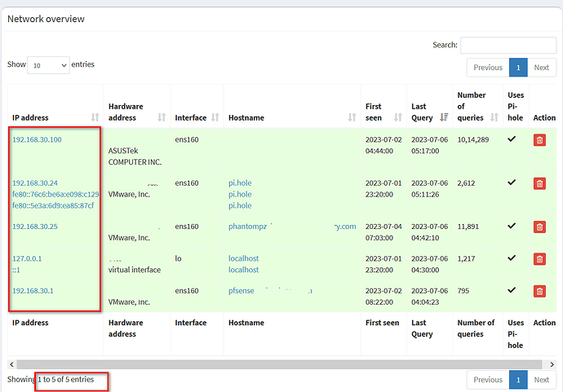Click top Next page button
The height and width of the screenshot is (392, 563).
(x=541, y=68)
